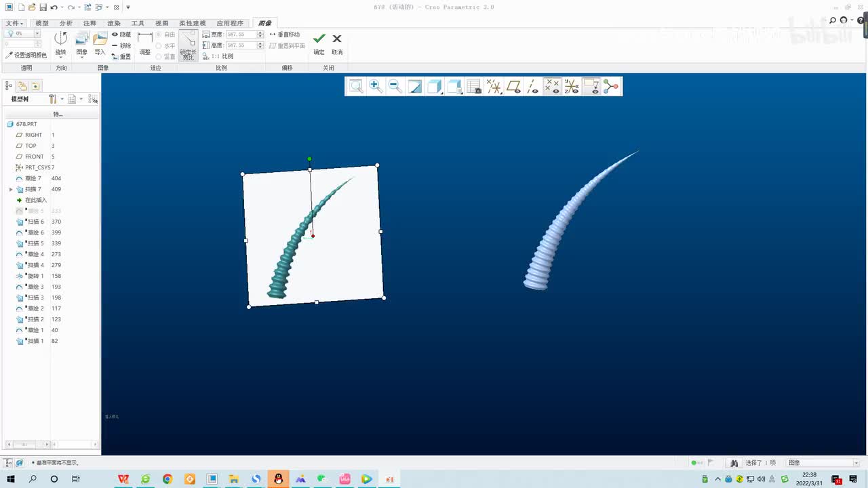This screenshot has width=868, height=488.
Task: Switch to the 注释 ribbon tab
Action: point(90,23)
